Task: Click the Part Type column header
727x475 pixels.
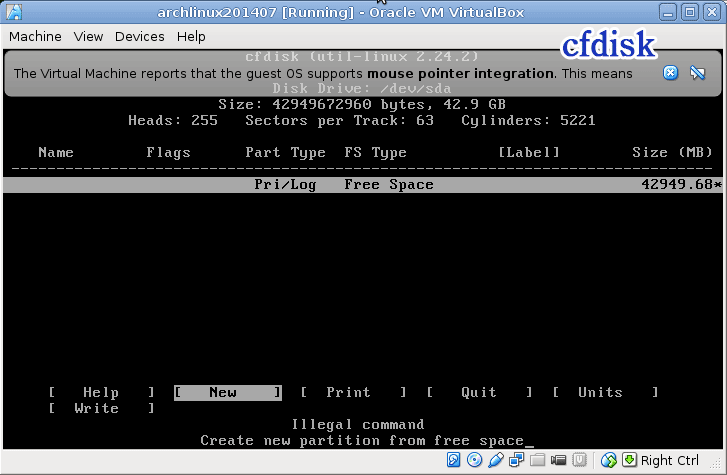Action: (x=285, y=153)
